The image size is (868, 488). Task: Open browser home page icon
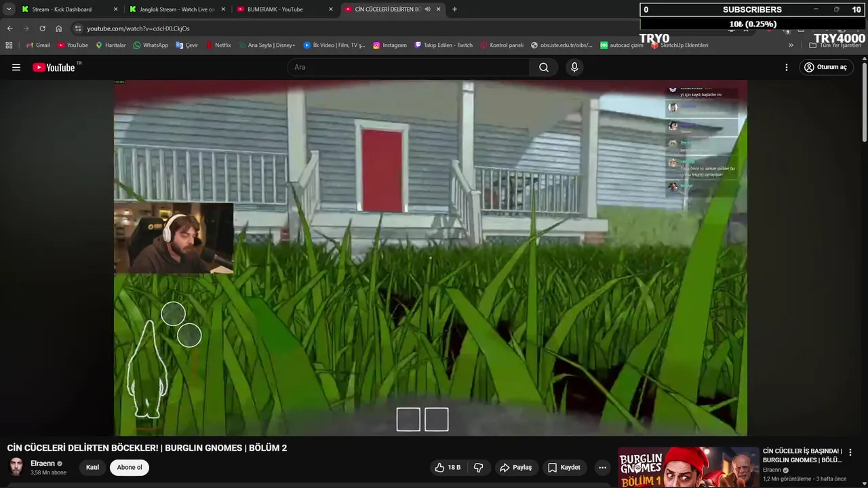tap(58, 28)
